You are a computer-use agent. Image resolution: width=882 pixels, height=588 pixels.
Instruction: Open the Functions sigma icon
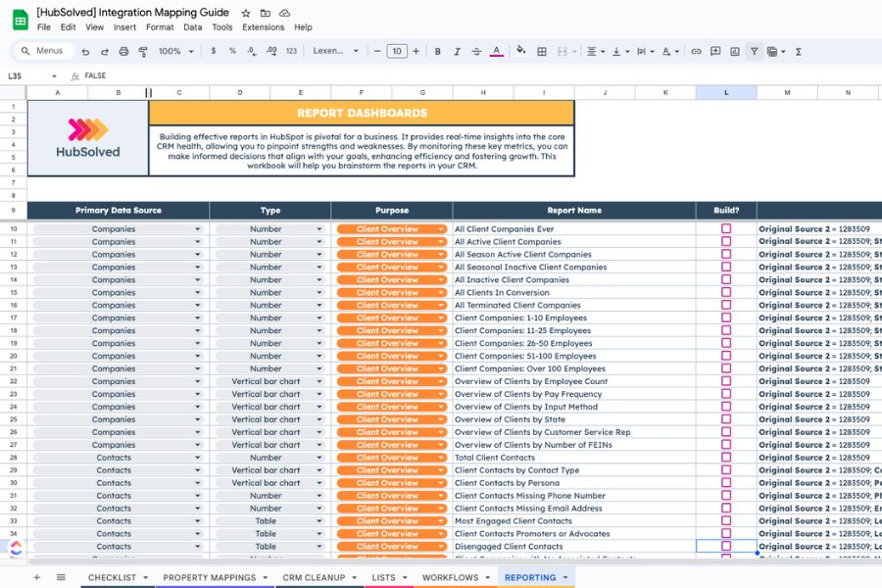point(798,51)
